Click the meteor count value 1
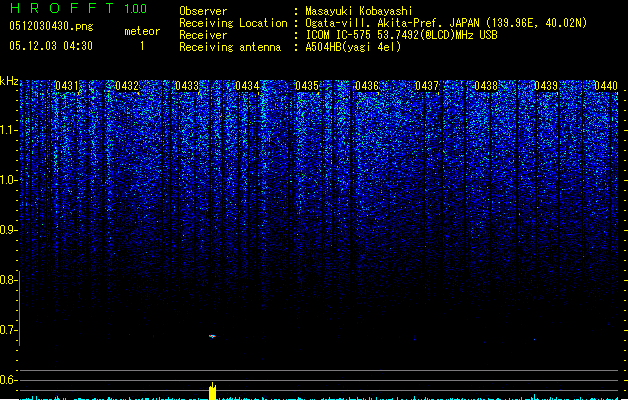Image resolution: width=629 pixels, height=400 pixels. pos(142,46)
